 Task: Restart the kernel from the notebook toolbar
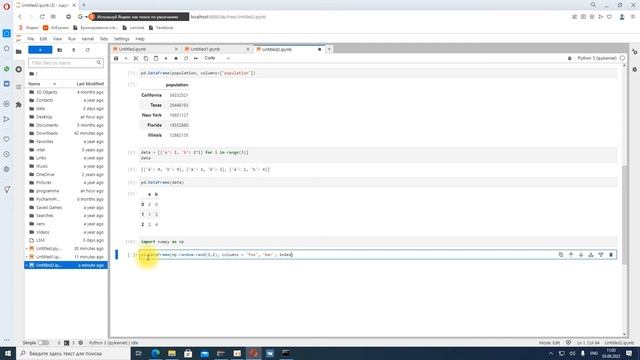186,58
